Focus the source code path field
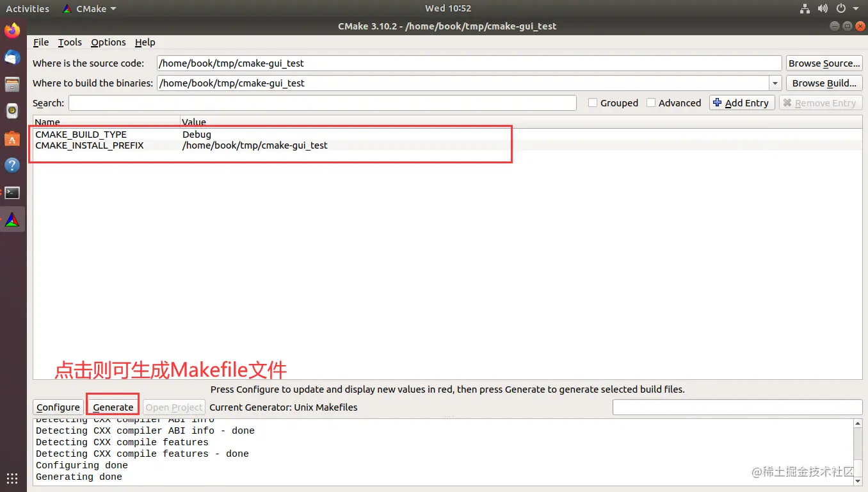Screen dimensions: 868x492 click(469, 63)
